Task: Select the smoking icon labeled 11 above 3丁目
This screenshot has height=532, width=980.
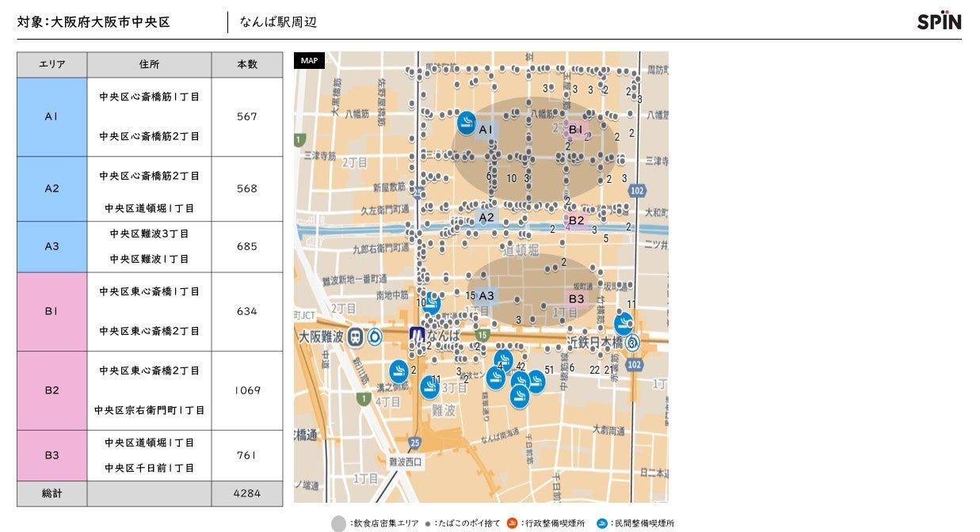Action: 430,386
